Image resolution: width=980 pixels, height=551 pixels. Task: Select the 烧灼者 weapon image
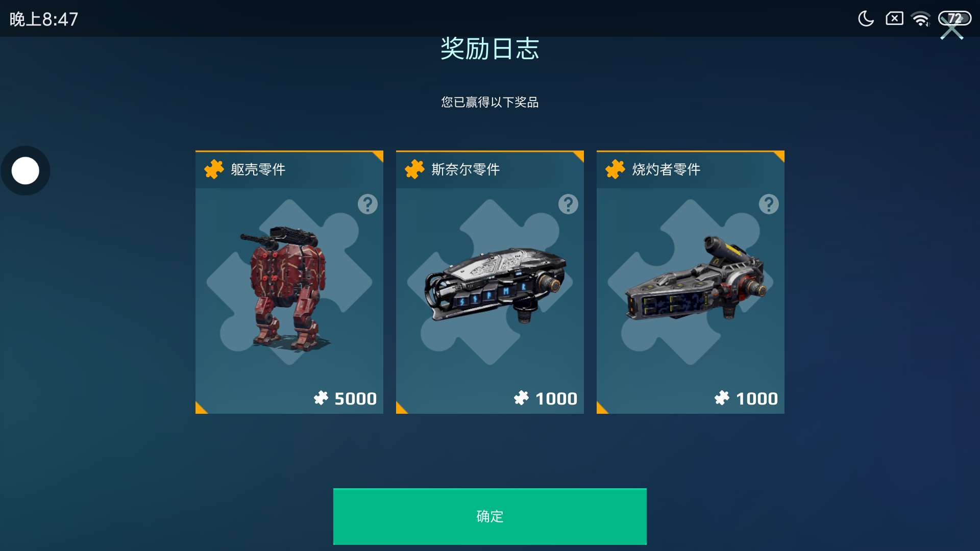point(695,279)
